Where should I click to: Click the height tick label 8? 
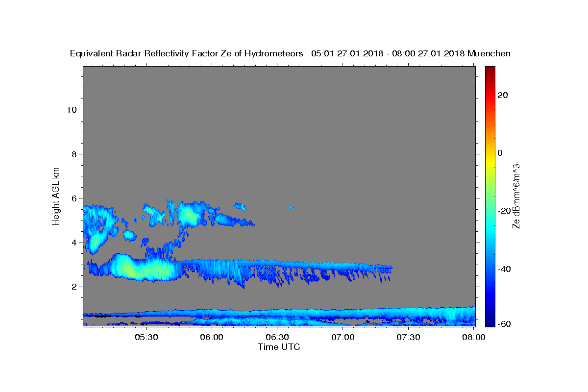tap(74, 154)
